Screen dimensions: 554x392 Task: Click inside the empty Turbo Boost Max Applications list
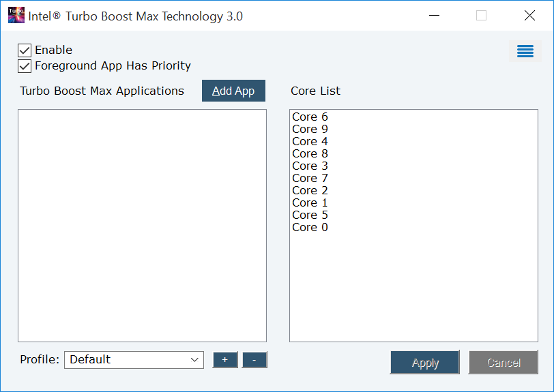point(142,226)
